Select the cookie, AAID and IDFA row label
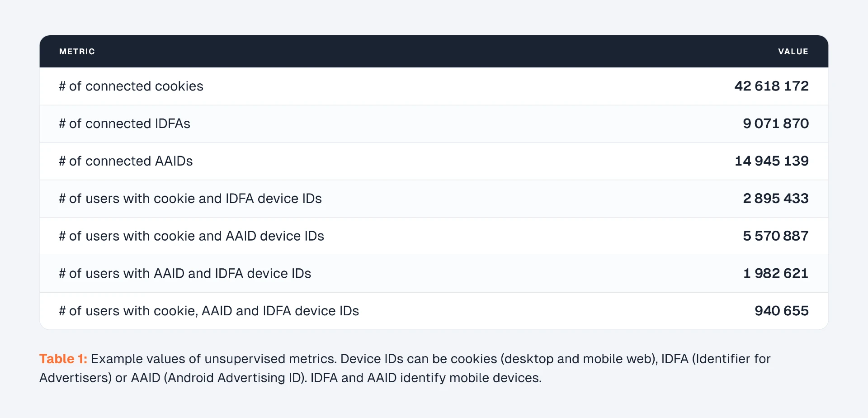 (x=209, y=311)
